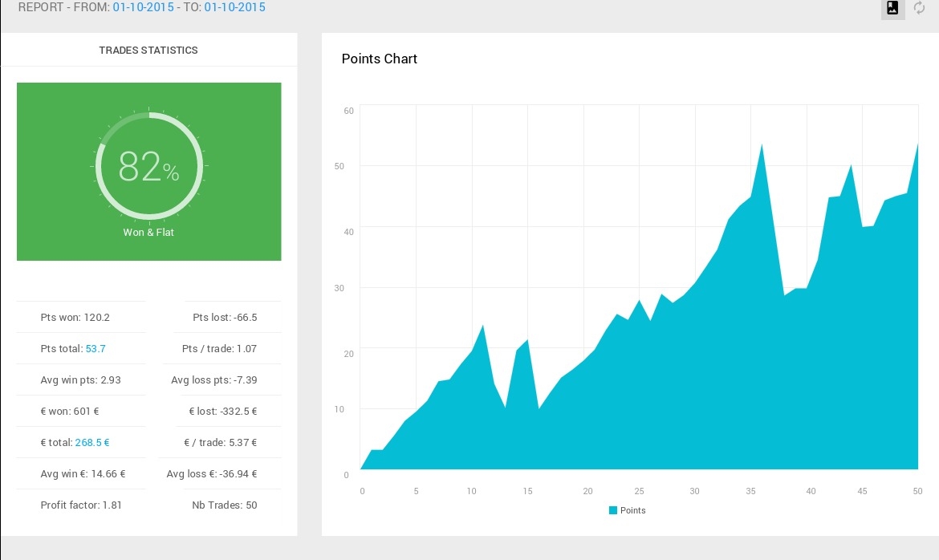Click the Avg win €: 14.66 € entry
Viewport: 939px width, 560px height.
[x=83, y=474]
